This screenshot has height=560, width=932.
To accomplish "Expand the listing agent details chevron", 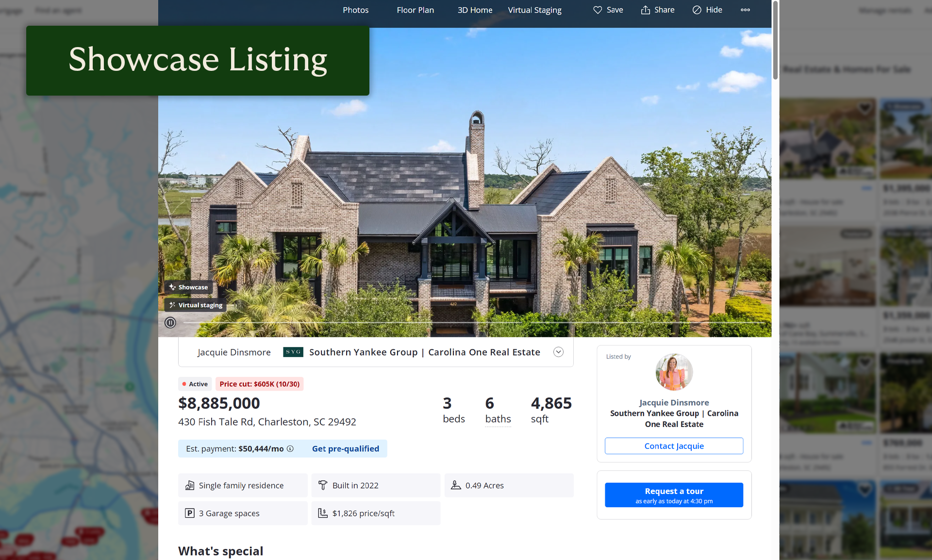I will coord(558,352).
